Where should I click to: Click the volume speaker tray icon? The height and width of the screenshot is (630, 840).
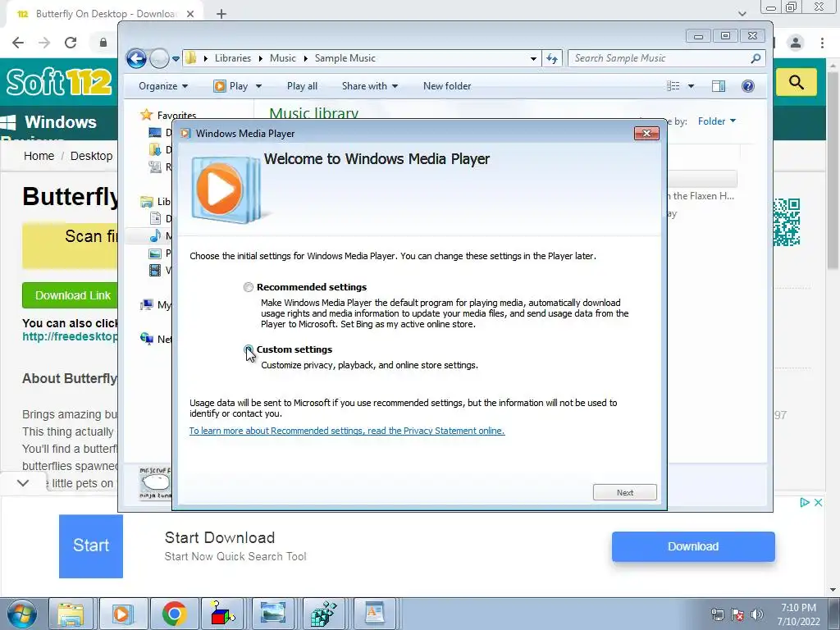[757, 614]
